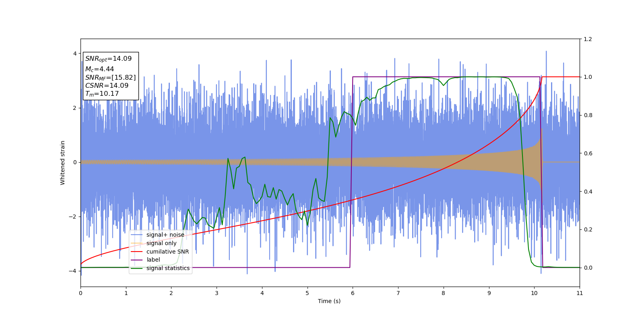Click the purple line swatch beside 'label'

coord(137,260)
